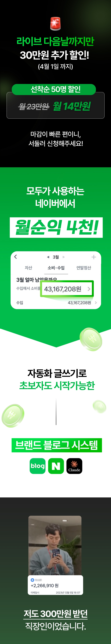Click the 선착순 50명 할인 green pill

(x=54, y=90)
